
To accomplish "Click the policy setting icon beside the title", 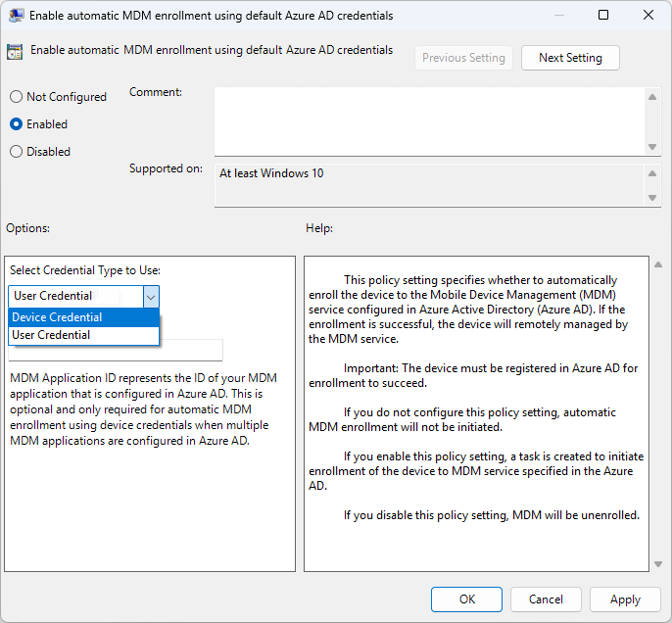I will pos(15,53).
